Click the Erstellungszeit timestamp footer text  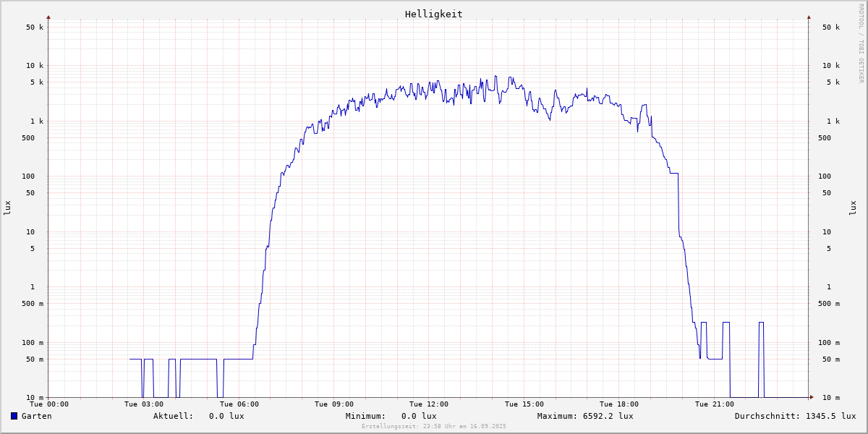click(x=434, y=427)
